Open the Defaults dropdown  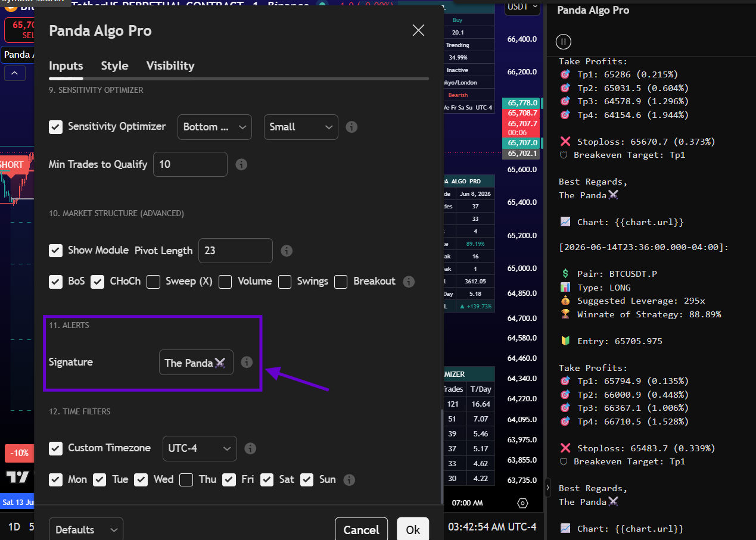[x=86, y=529]
